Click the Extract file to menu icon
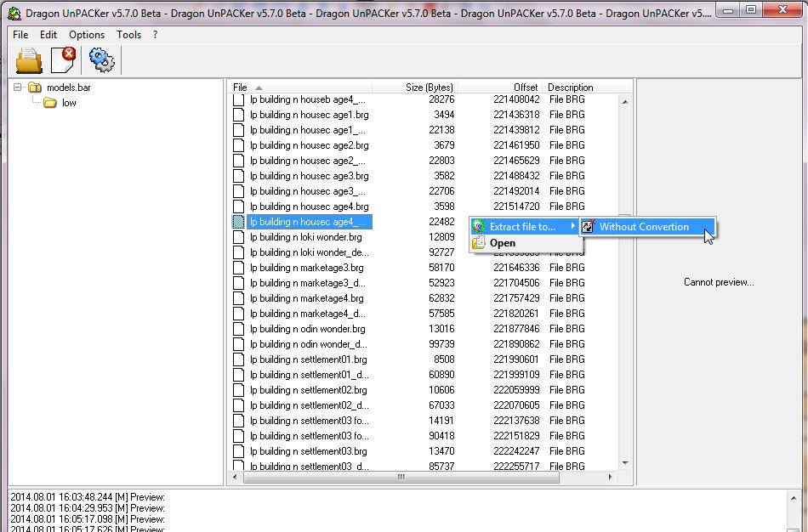The height and width of the screenshot is (532, 808). point(479,226)
